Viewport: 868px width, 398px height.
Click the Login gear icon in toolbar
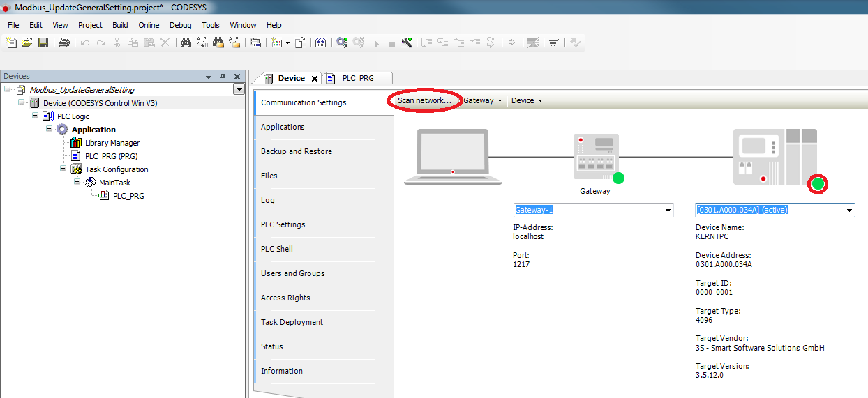[x=342, y=43]
